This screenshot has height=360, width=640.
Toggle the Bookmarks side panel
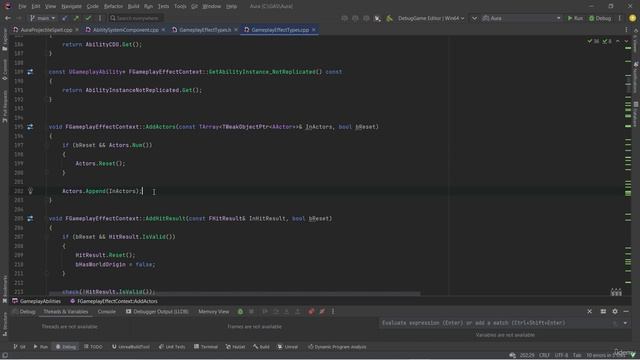(x=4, y=289)
